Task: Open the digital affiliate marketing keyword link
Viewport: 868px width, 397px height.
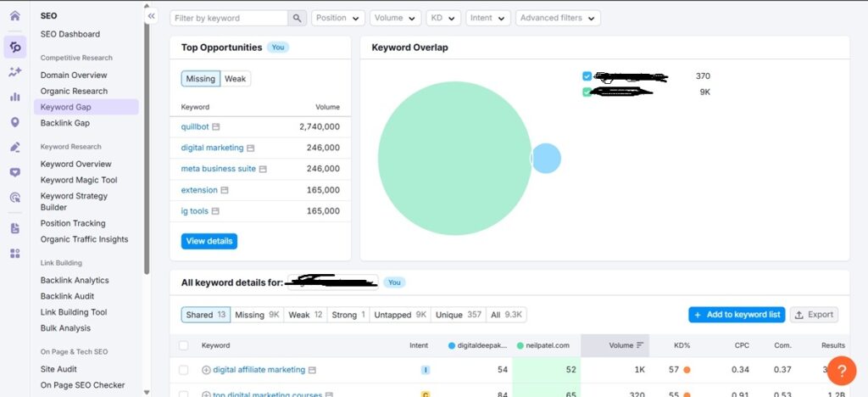Action: coord(259,370)
